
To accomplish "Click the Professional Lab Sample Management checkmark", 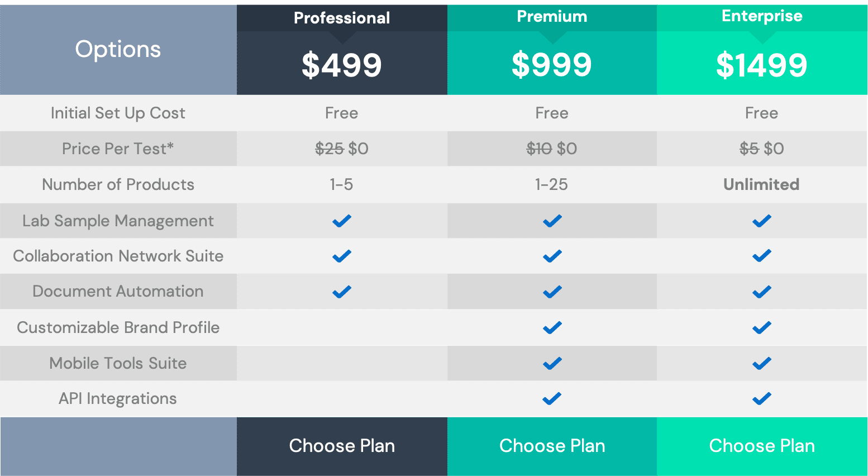I will 342,221.
